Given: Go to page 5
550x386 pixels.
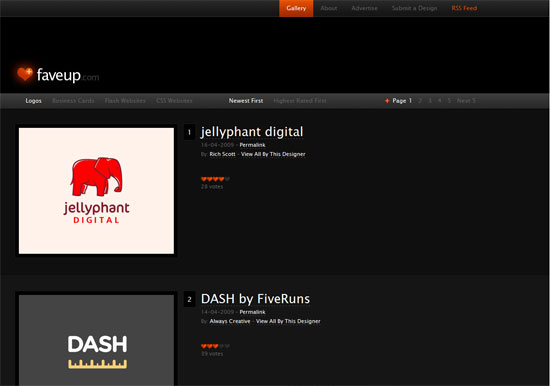Looking at the screenshot, I should coord(449,101).
